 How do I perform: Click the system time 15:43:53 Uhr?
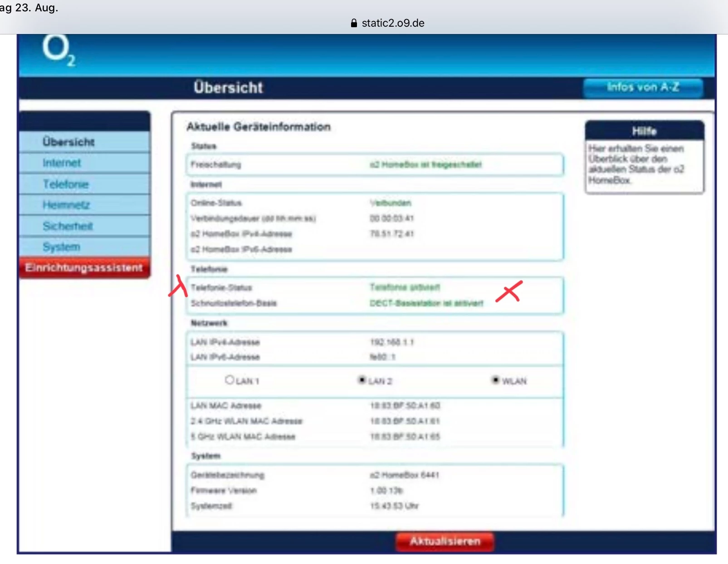[x=395, y=506]
